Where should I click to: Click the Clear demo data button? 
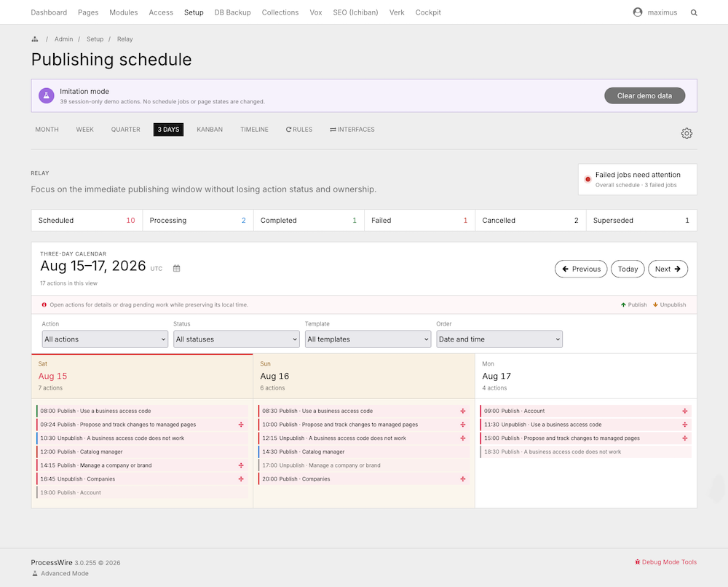point(644,95)
